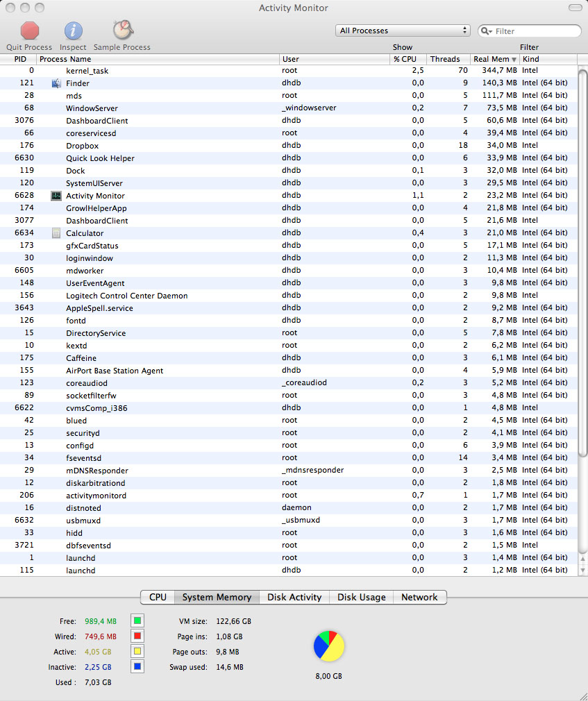Click the scrollbar down arrow
Image resolution: width=588 pixels, height=701 pixels.
(x=582, y=570)
